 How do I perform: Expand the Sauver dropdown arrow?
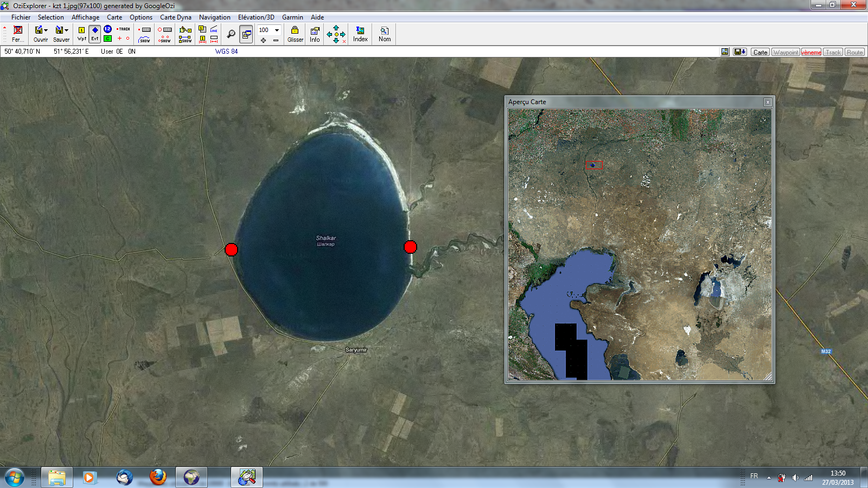(67, 30)
